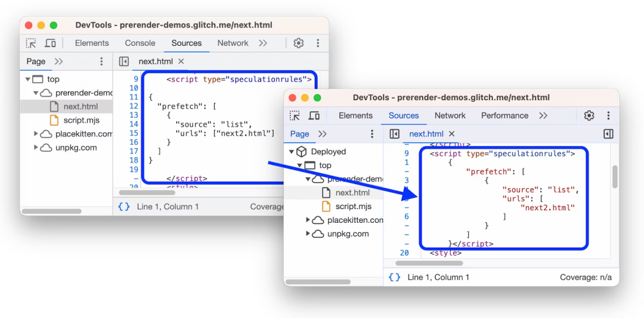
Task: Expand unpkg.com in front window tree
Action: (308, 234)
